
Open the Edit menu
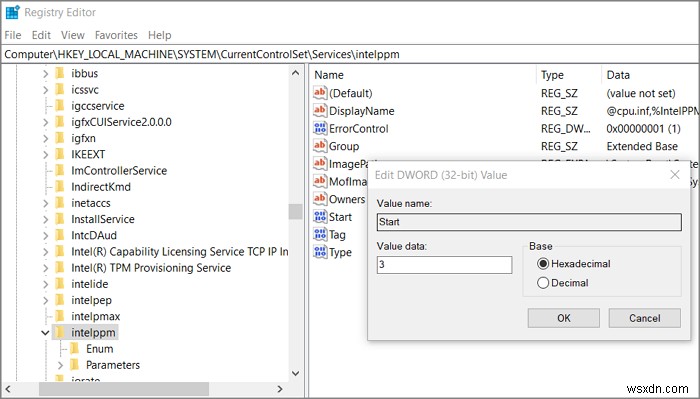tap(41, 35)
